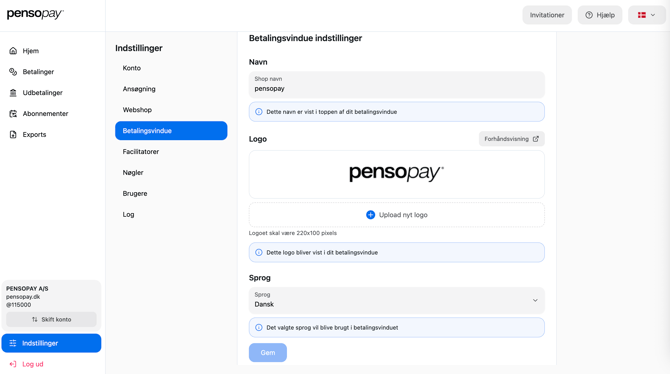Viewport: 670px width, 374px height.
Task: Click the Betalinger coins icon
Action: click(x=13, y=72)
